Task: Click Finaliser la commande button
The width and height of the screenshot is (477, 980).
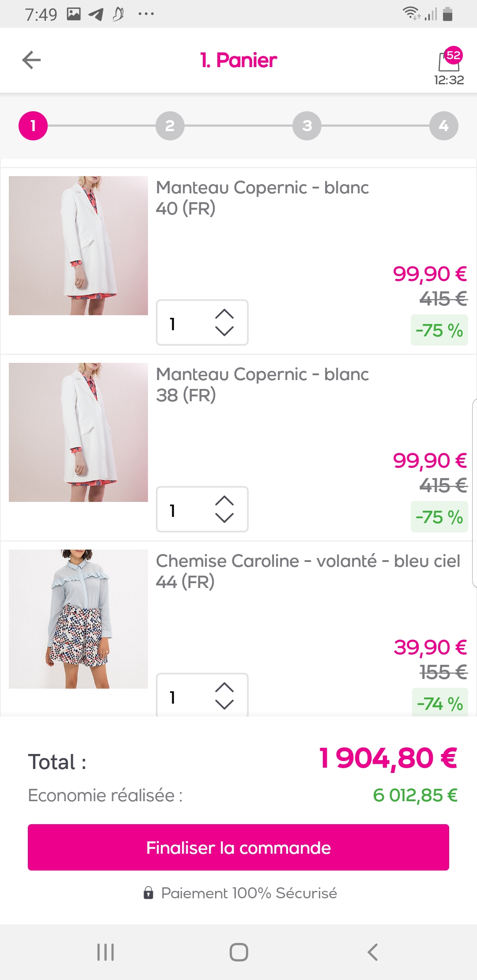Action: [x=238, y=848]
